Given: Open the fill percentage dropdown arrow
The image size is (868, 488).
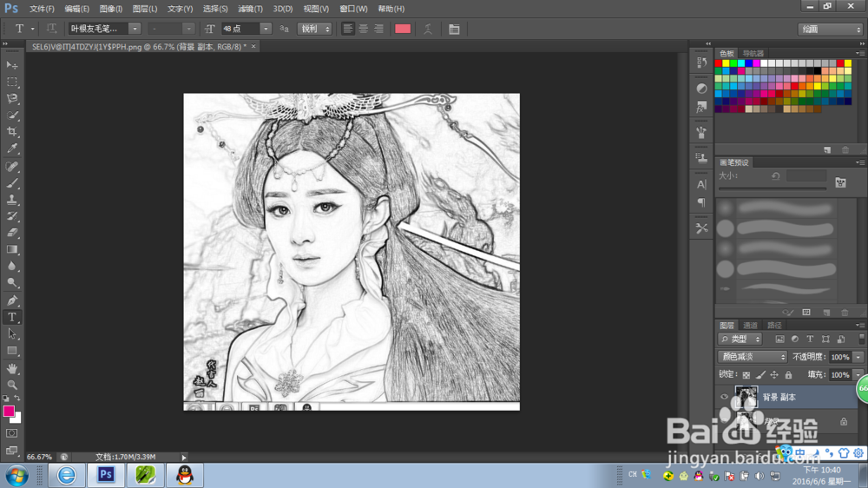Looking at the screenshot, I should click(858, 375).
